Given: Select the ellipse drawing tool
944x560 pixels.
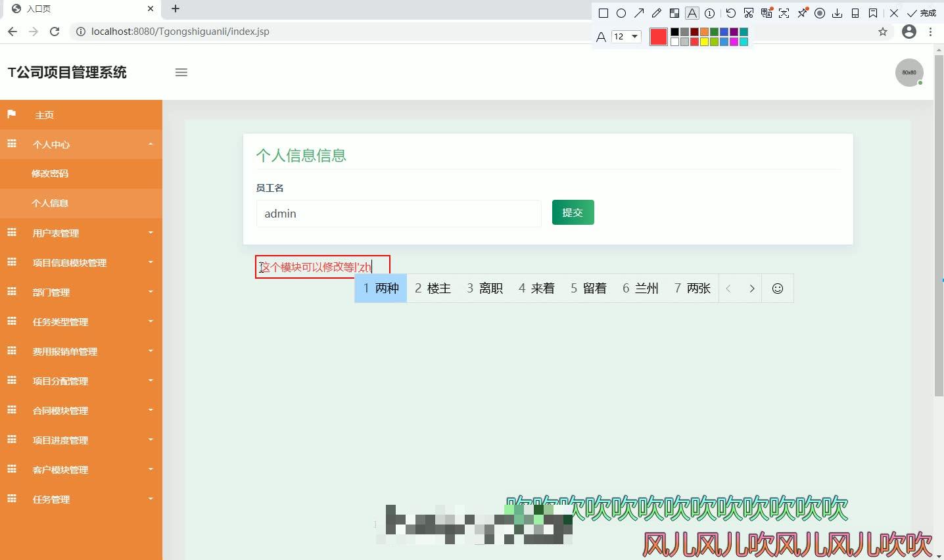Looking at the screenshot, I should tap(621, 12).
